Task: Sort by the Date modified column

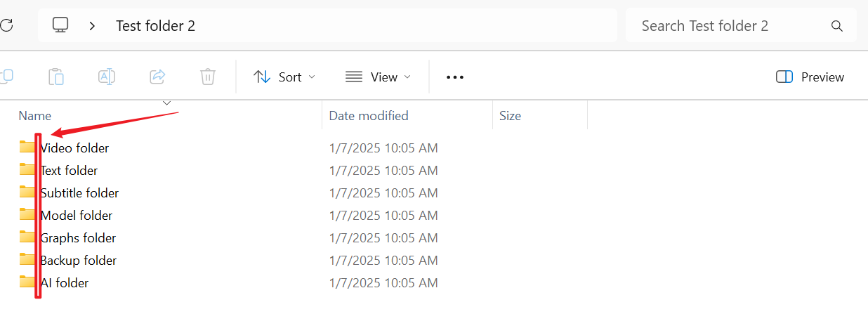Action: click(x=369, y=116)
